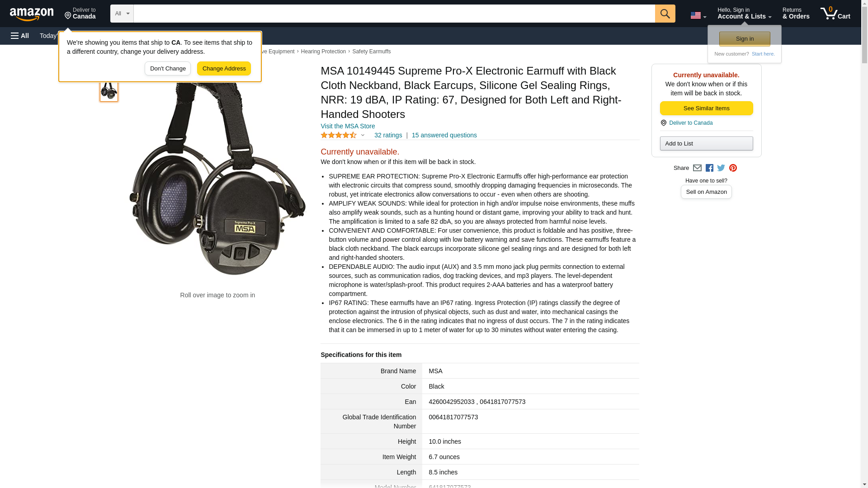Click into the search input field
Screen dimensions: 868x488
pos(394,14)
